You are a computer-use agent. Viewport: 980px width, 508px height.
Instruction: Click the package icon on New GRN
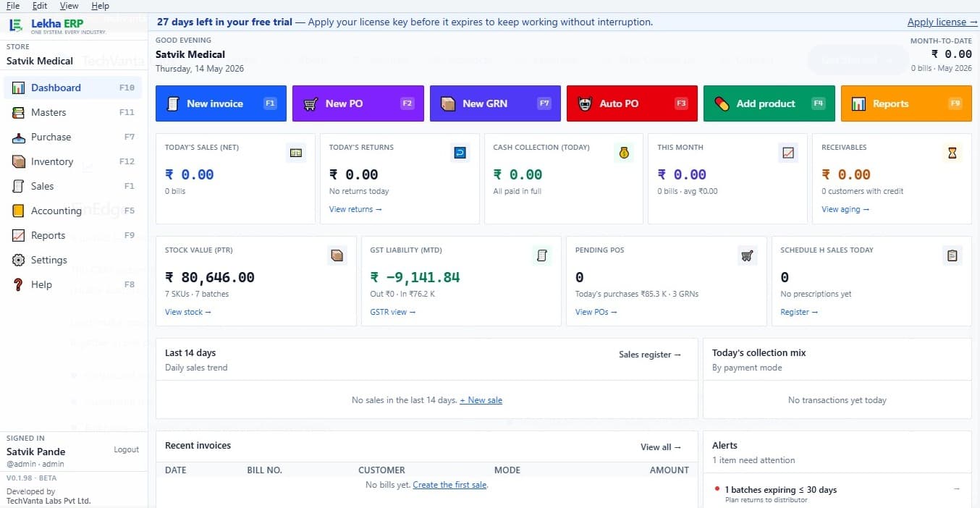coord(448,103)
